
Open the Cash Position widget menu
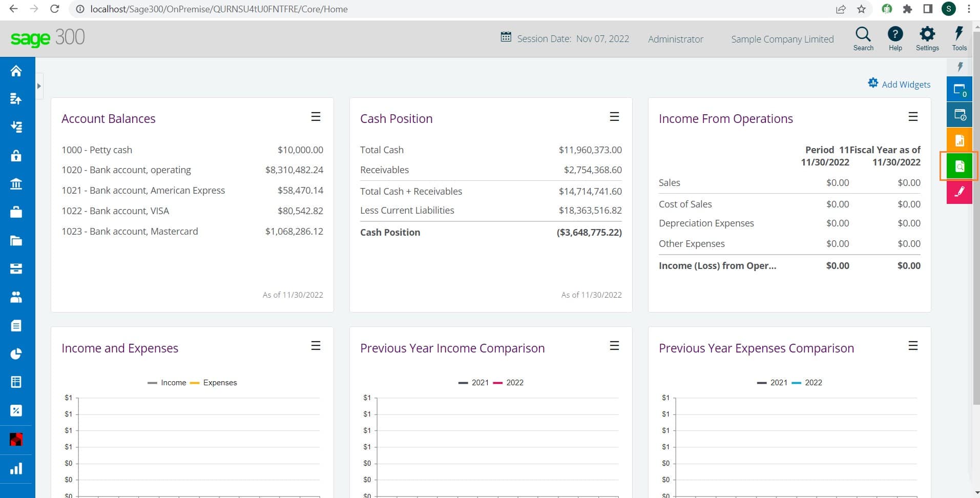coord(614,117)
